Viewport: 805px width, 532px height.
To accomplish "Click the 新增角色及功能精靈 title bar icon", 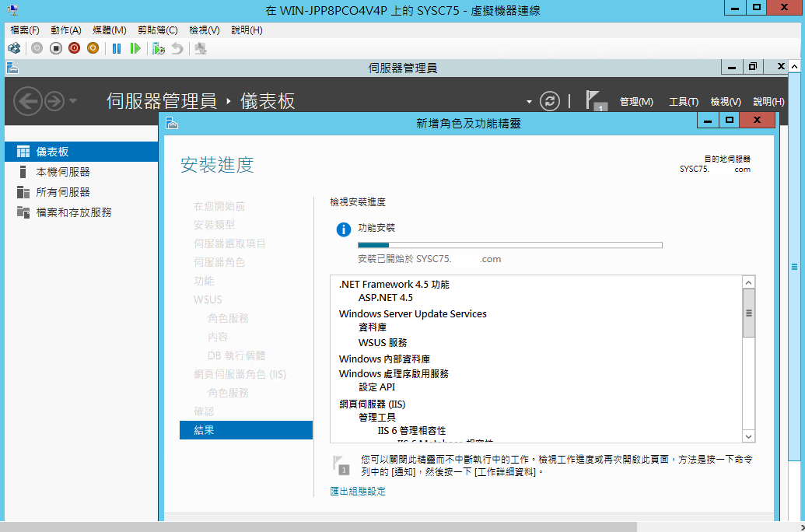I will pyautogui.click(x=172, y=124).
